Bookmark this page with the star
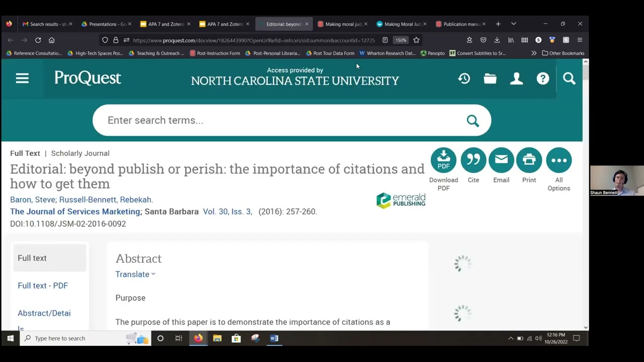 point(416,40)
